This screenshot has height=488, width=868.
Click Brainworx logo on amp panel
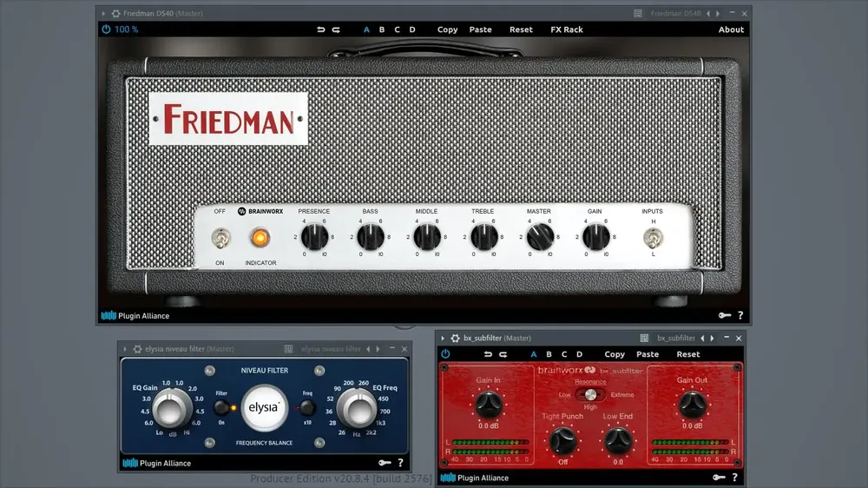point(260,211)
